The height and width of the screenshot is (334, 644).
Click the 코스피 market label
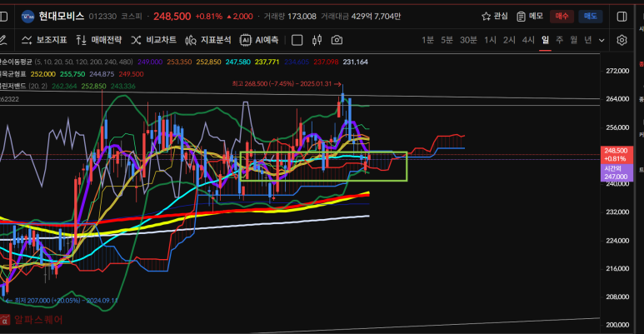coord(132,17)
